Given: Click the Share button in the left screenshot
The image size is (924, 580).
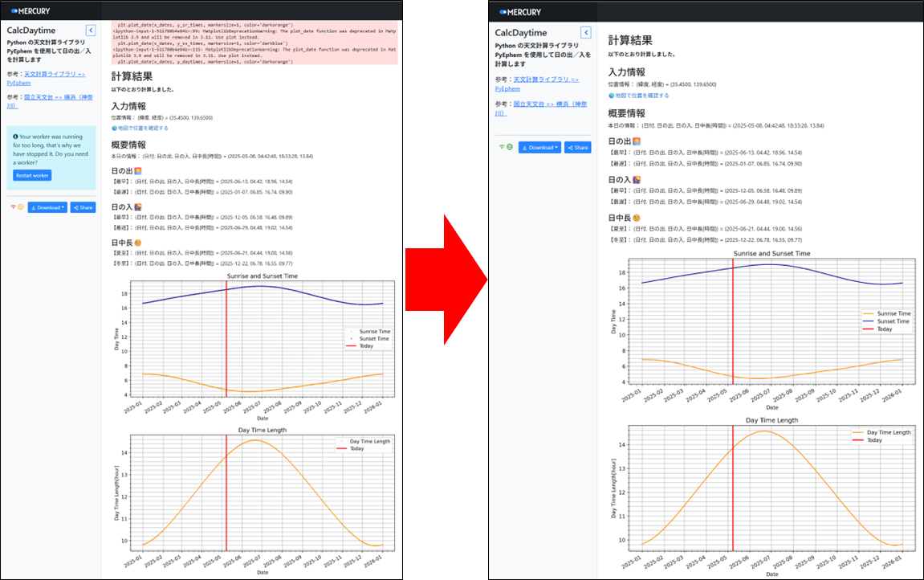Looking at the screenshot, I should 83,207.
